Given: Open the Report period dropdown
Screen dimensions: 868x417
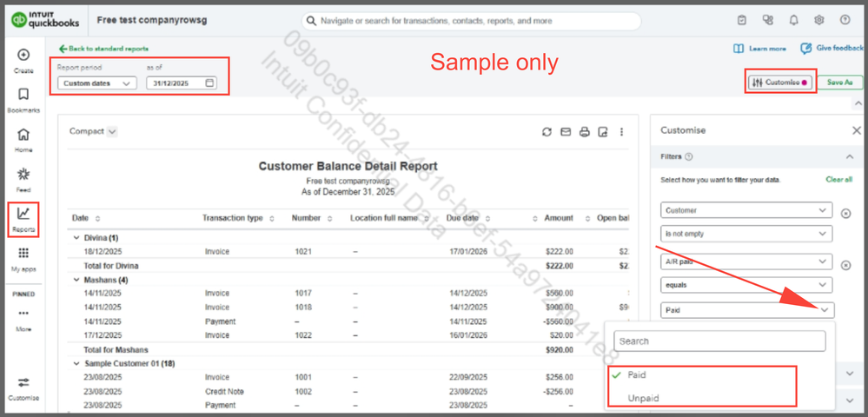Looking at the screenshot, I should point(96,83).
